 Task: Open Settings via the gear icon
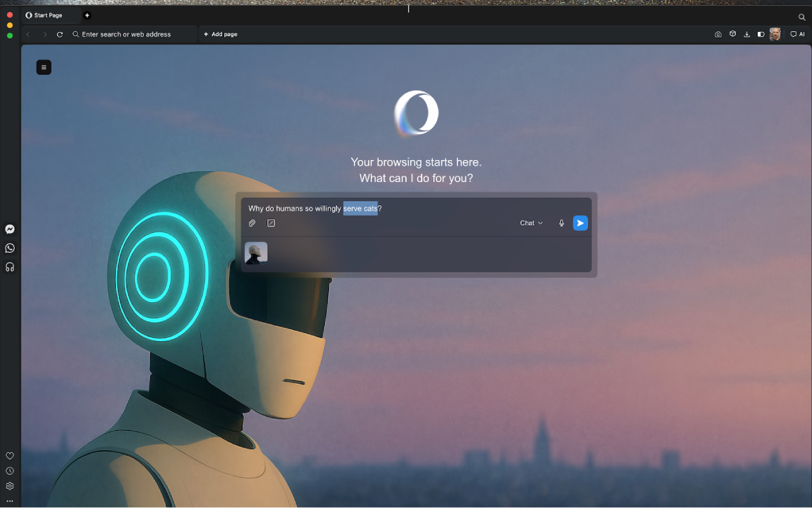click(9, 486)
